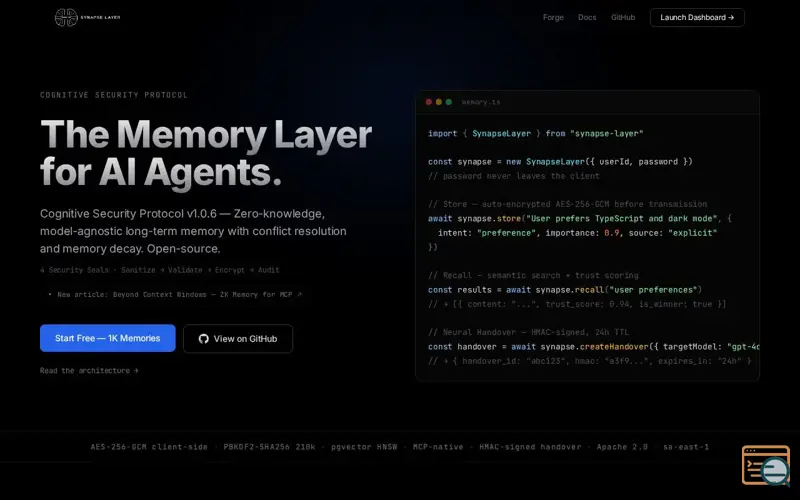Click Apache 2.0 footer text
Viewport: 800px width, 500px height.
pos(622,447)
